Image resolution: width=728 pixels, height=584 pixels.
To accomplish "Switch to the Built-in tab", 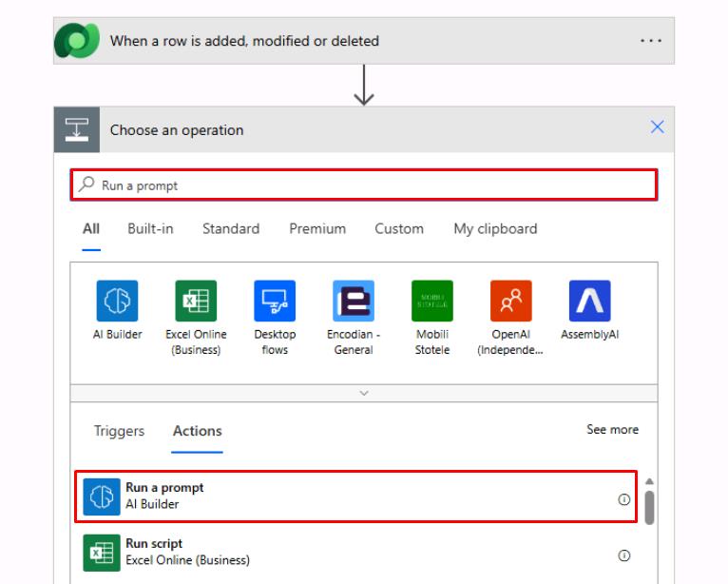I will click(x=150, y=228).
